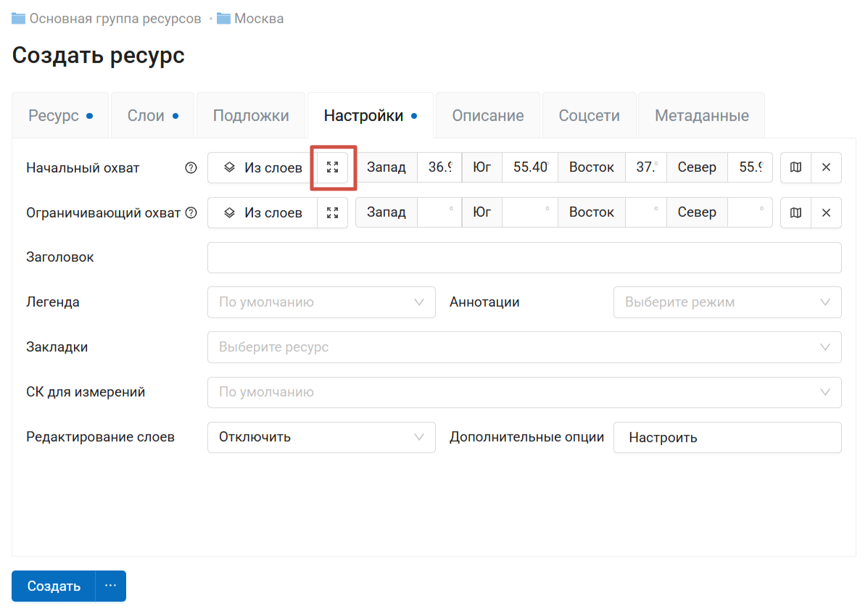
Task: Switch to the Слои tab
Action: 152,115
